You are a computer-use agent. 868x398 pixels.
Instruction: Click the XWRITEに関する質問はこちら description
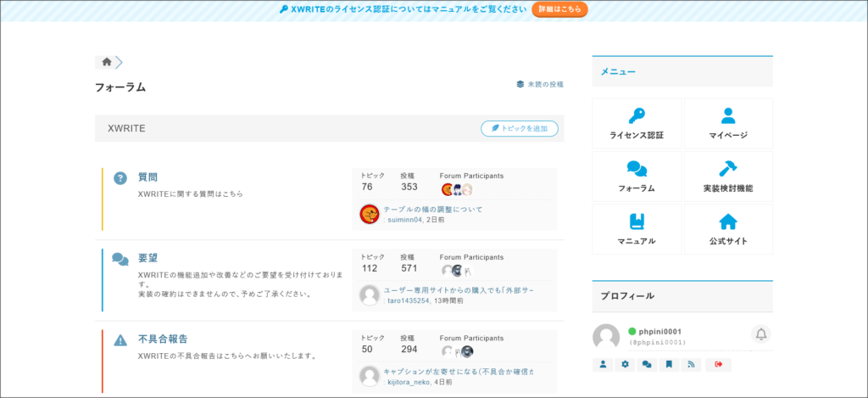tap(191, 194)
